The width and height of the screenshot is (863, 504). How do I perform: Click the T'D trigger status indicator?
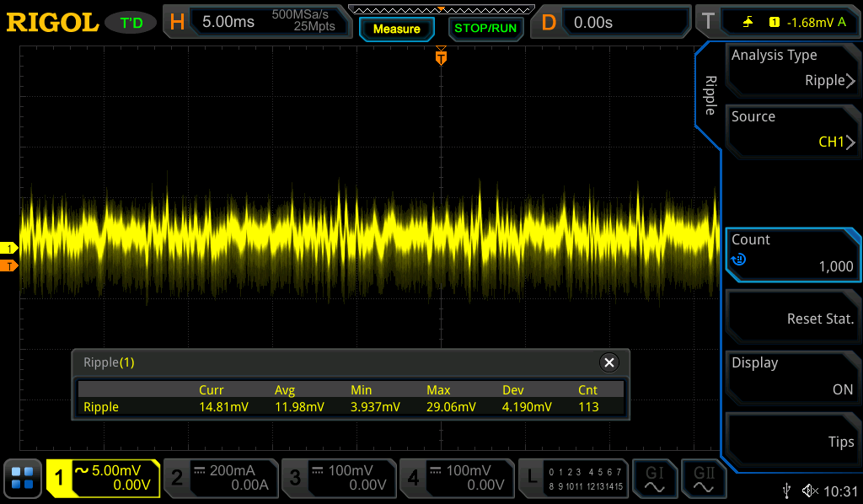point(131,23)
